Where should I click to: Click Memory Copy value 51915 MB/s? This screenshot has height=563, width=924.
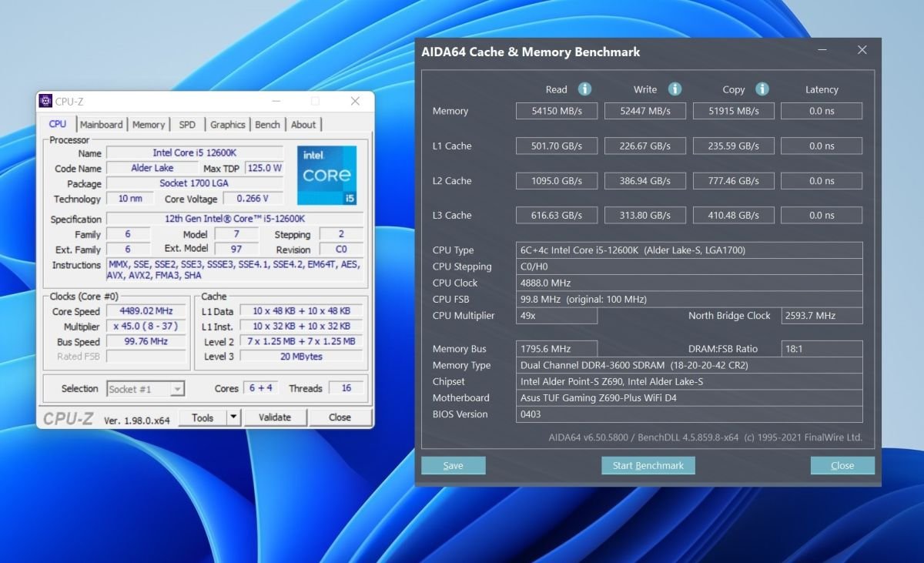(733, 111)
